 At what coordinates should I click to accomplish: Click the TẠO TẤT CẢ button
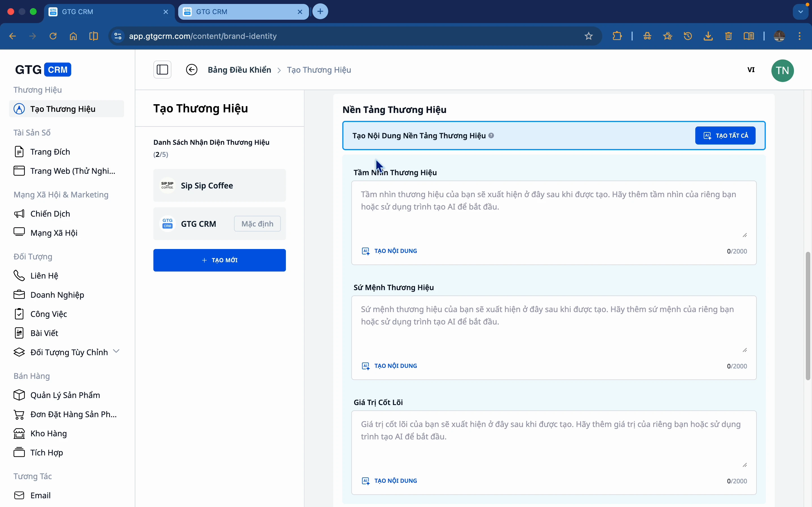click(x=725, y=135)
